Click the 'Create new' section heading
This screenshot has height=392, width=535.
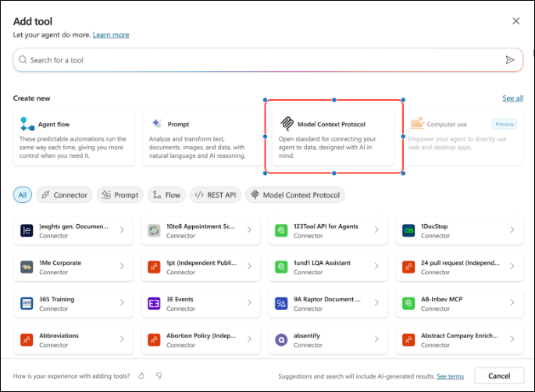click(x=32, y=98)
